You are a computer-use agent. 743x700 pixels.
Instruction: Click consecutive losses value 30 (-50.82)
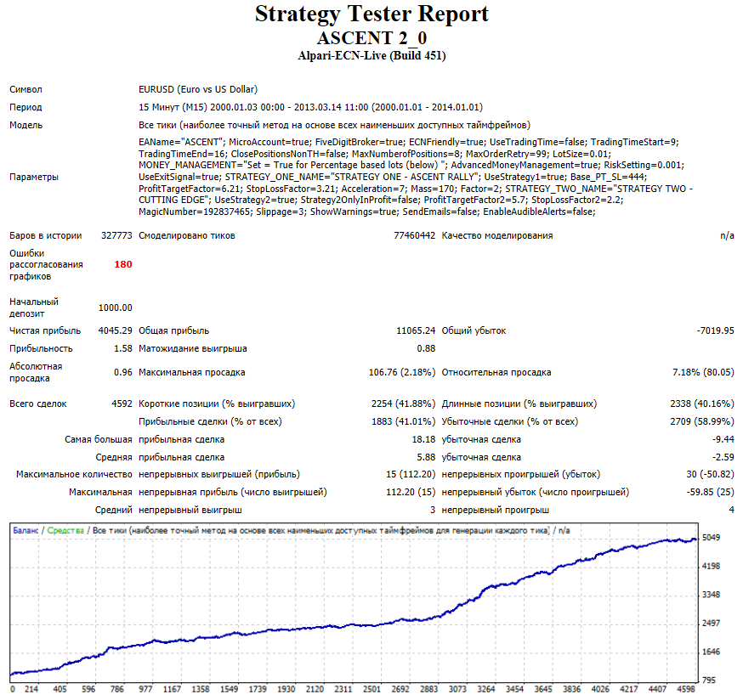tap(710, 475)
